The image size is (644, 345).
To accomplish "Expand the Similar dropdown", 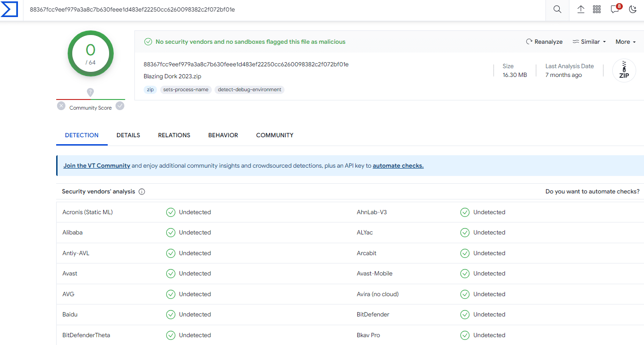I will pyautogui.click(x=589, y=42).
